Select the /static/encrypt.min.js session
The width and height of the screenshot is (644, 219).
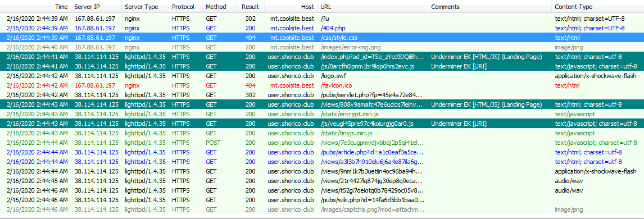click(x=322, y=114)
